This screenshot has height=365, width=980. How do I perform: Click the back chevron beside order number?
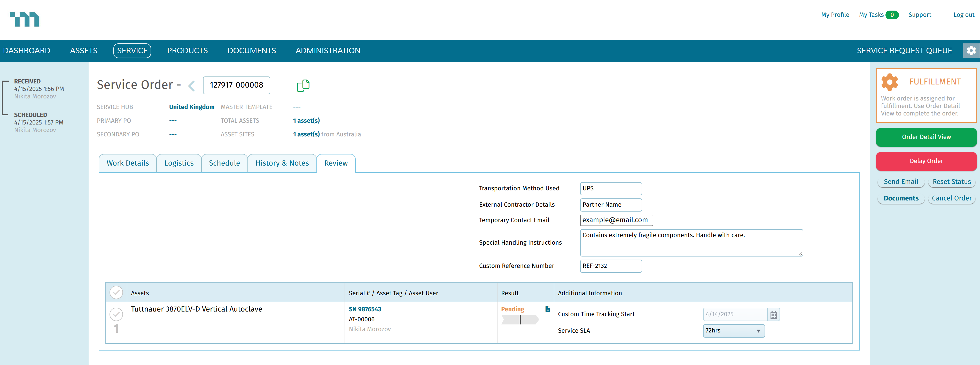pos(192,86)
